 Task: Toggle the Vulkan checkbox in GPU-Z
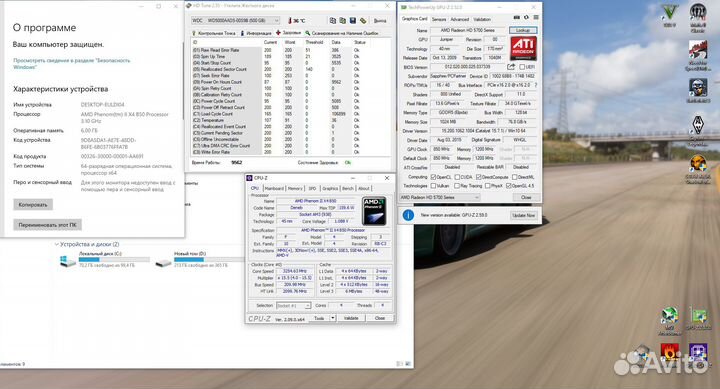433,186
